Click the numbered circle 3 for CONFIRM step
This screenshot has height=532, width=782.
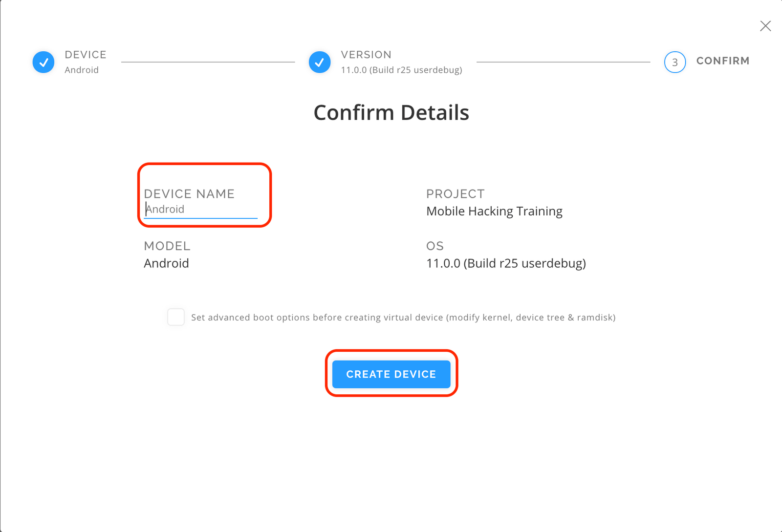[x=675, y=62]
